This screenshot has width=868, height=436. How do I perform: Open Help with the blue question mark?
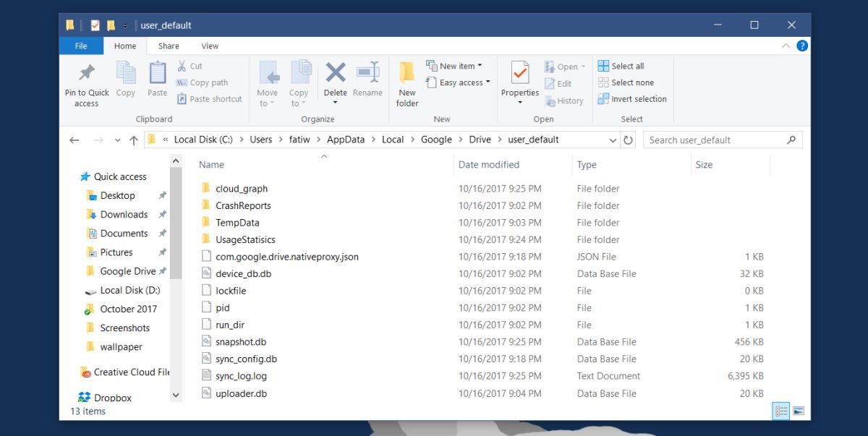coord(802,46)
